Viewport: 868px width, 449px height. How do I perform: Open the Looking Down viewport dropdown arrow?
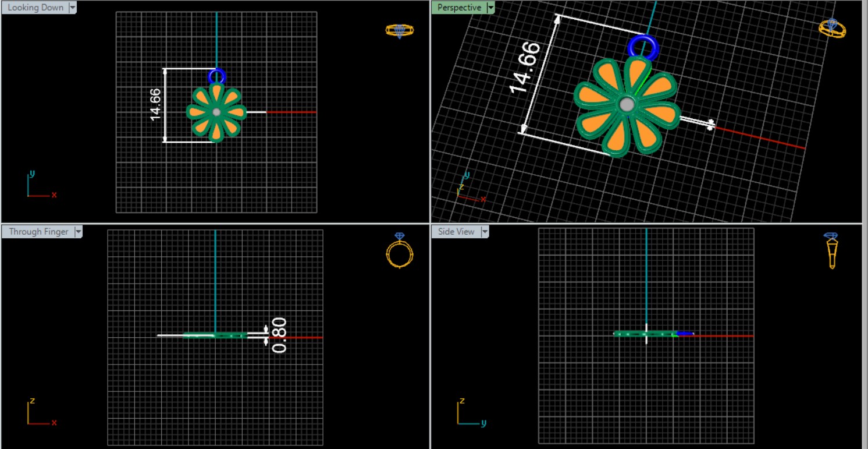(73, 8)
